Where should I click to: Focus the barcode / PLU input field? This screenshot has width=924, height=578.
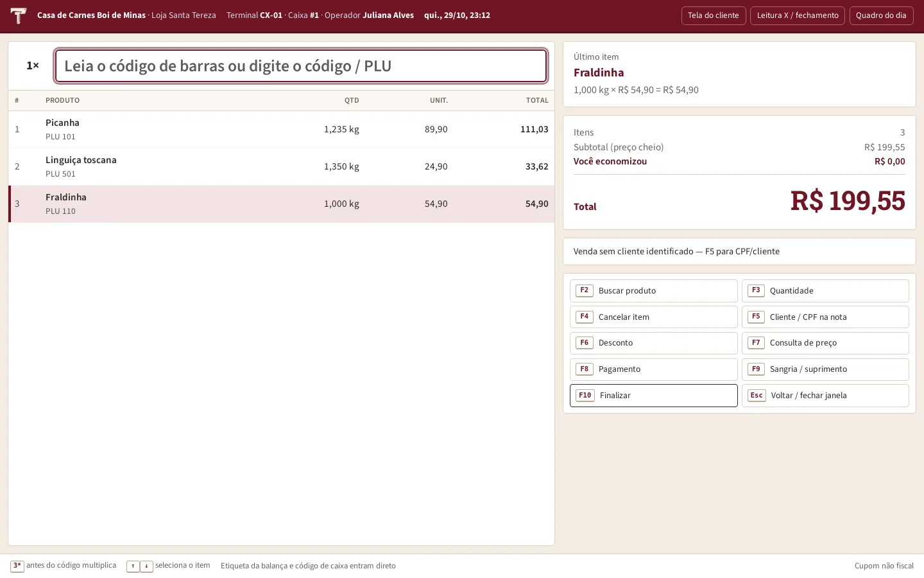301,66
